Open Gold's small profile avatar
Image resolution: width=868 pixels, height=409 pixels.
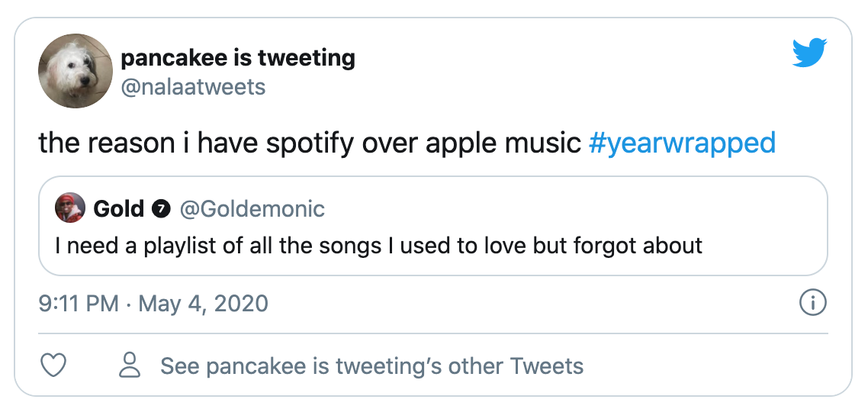coord(70,208)
